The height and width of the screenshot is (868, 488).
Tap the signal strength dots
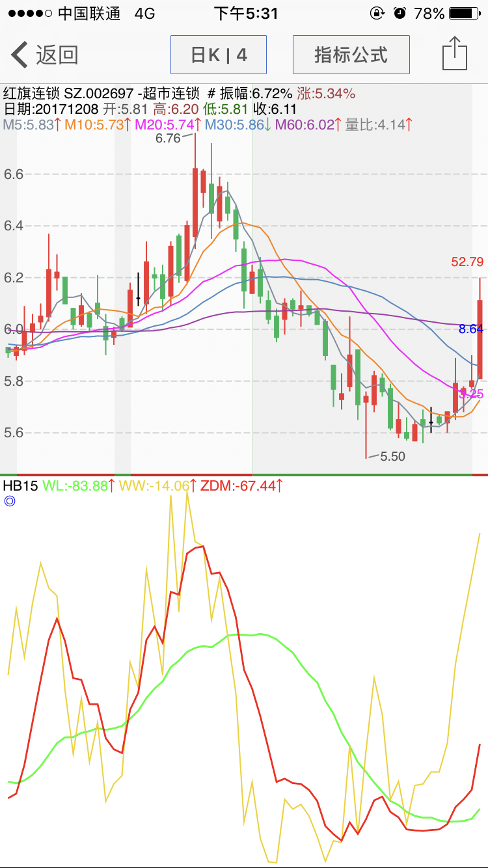[30, 14]
